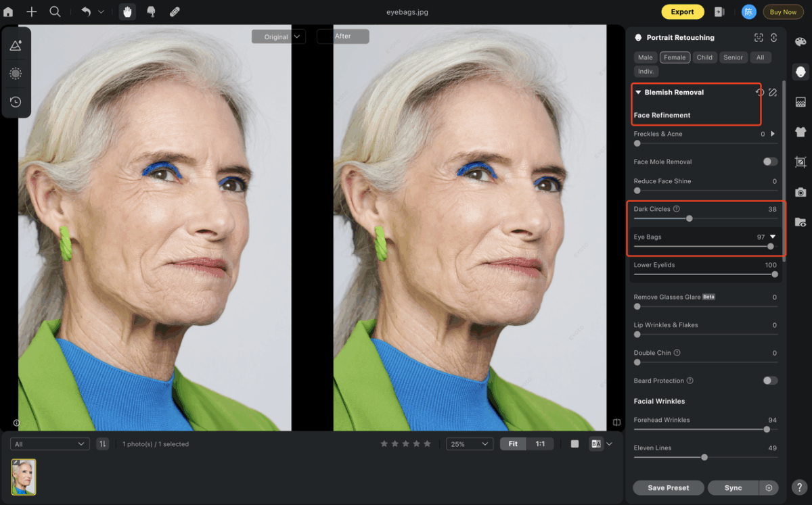The width and height of the screenshot is (812, 505).
Task: Open the image adjustment tool in left toolbar
Action: [x=16, y=46]
